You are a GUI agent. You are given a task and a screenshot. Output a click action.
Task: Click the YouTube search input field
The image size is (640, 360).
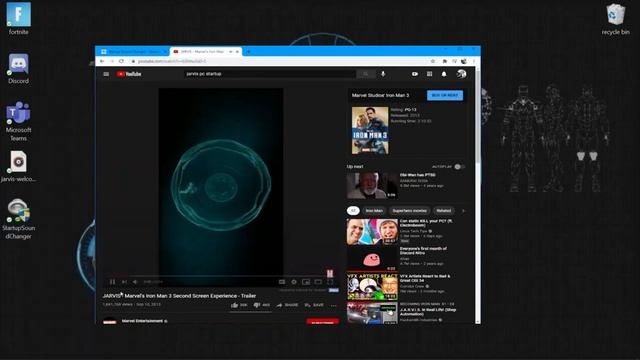click(270, 74)
